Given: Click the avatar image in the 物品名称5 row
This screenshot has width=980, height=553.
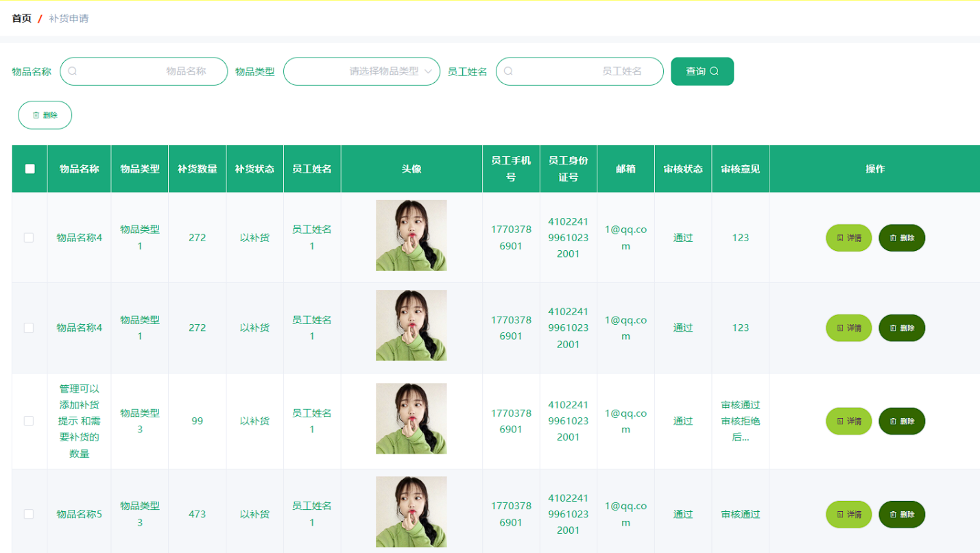Looking at the screenshot, I should [x=411, y=512].
